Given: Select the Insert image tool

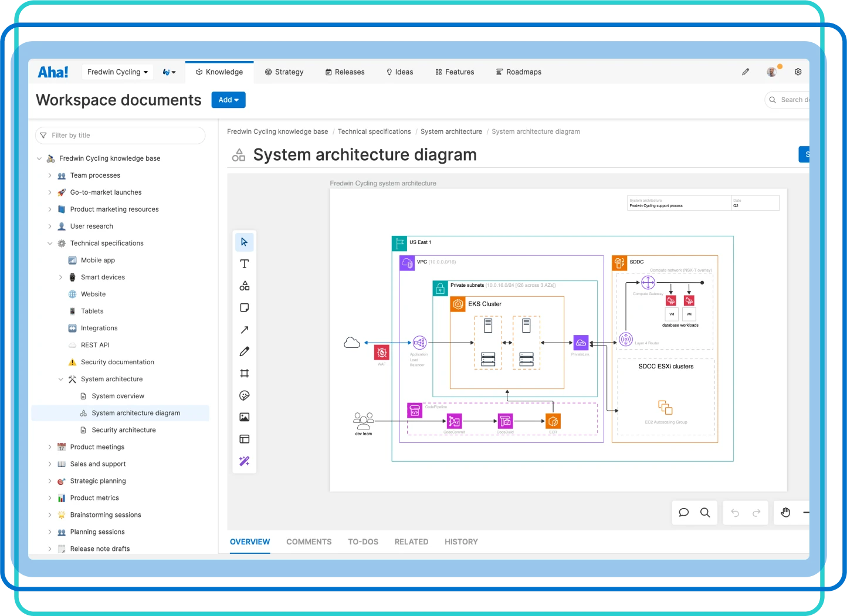Looking at the screenshot, I should pyautogui.click(x=245, y=417).
